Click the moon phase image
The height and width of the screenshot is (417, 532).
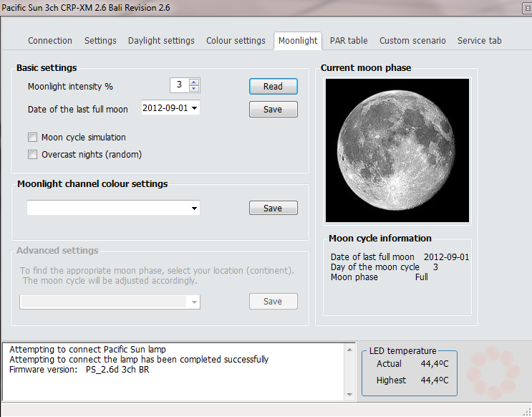[x=397, y=150]
